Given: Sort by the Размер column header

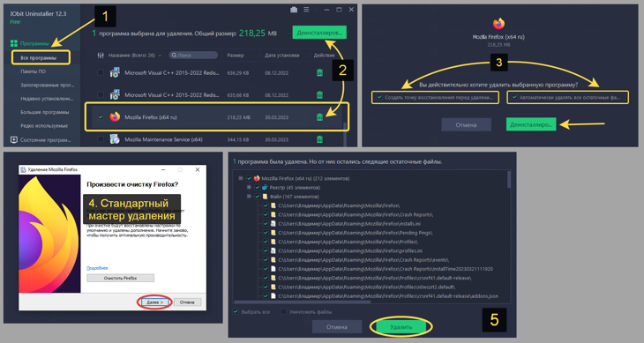Looking at the screenshot, I should click(x=236, y=55).
